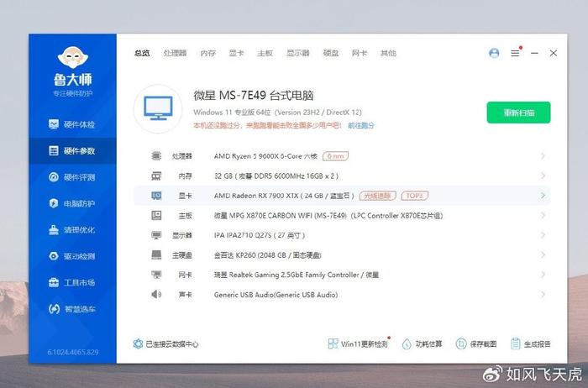Open 驱动检测 driver section
The height and width of the screenshot is (388, 588).
pos(71,256)
